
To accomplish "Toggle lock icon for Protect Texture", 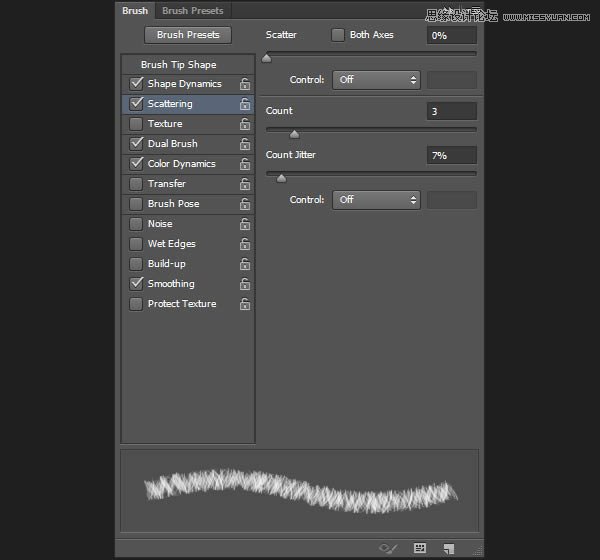I will tap(245, 304).
